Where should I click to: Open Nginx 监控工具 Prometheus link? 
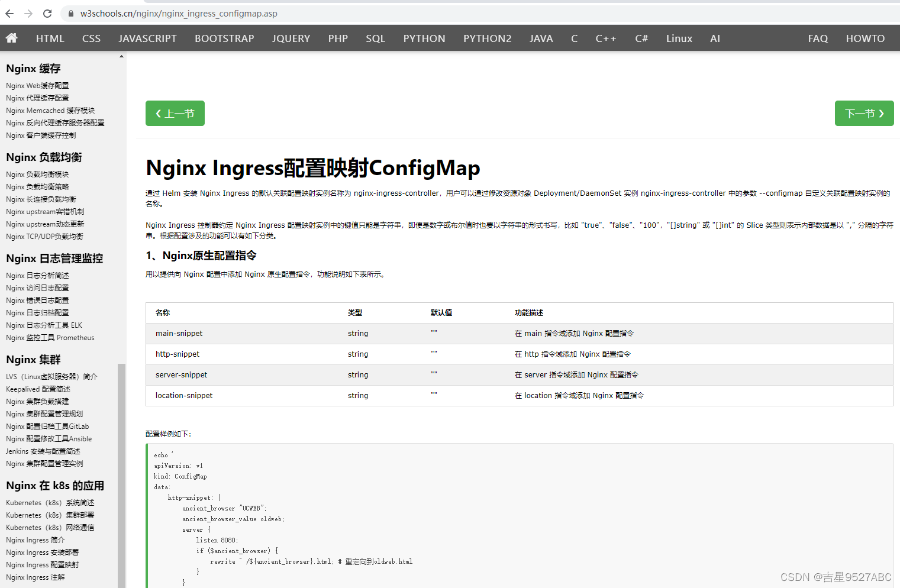click(x=50, y=338)
